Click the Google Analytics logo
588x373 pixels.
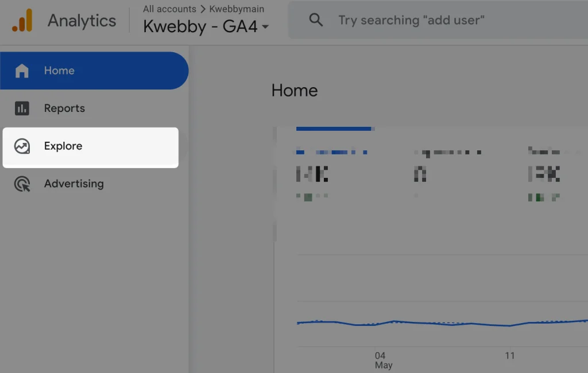[23, 20]
